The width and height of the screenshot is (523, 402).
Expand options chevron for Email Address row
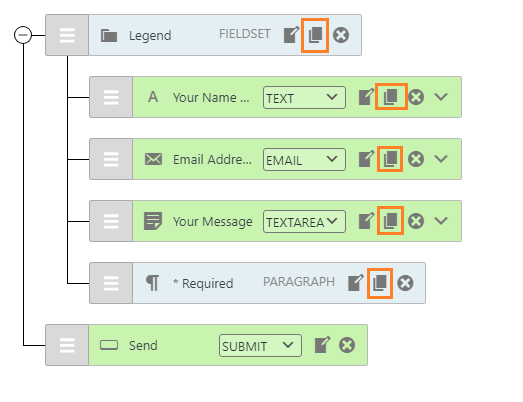[x=441, y=159]
